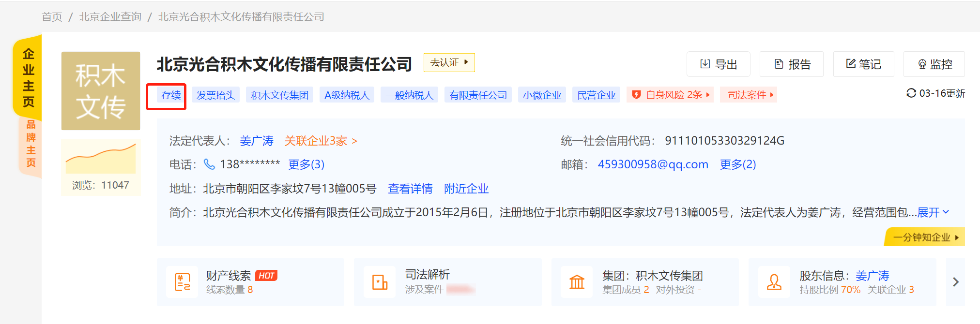Click 浏览：11047 view count
This screenshot has height=324, width=980.
tap(101, 185)
